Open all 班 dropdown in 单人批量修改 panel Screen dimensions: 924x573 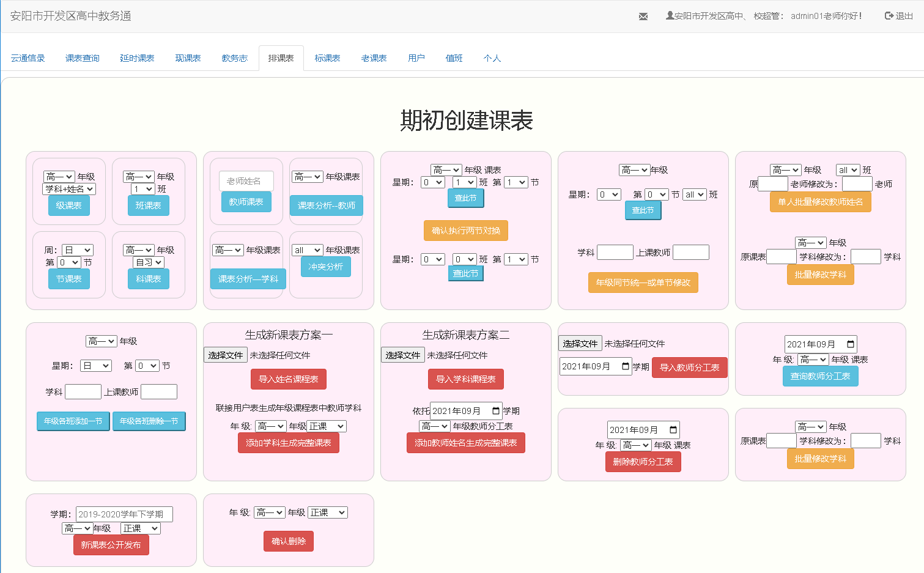(x=848, y=170)
